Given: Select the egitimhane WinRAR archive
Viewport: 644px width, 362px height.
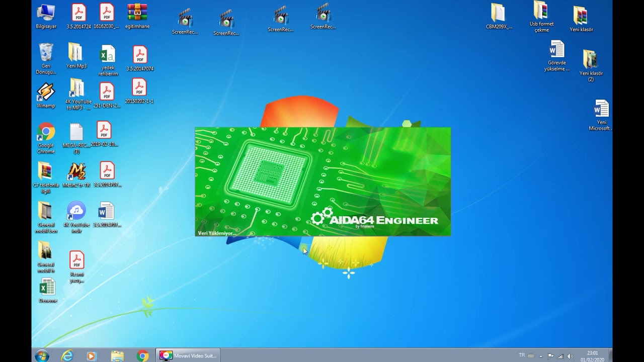Looking at the screenshot, I should tap(137, 17).
